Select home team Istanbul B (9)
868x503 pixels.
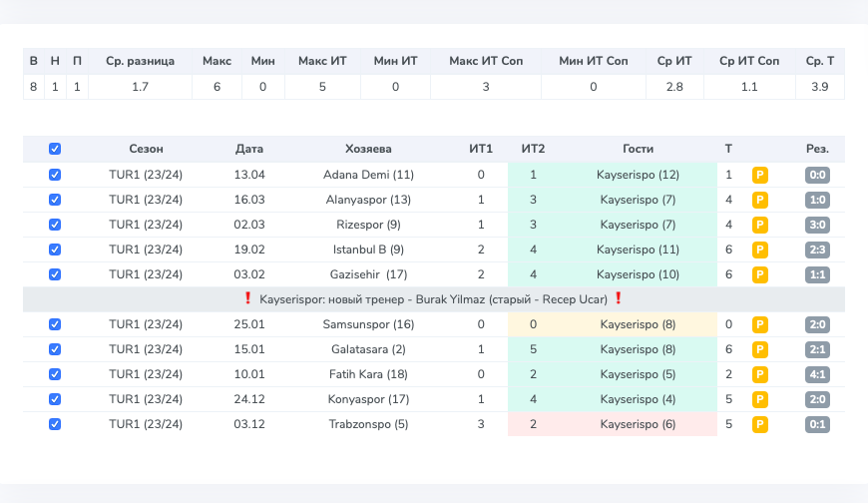tap(369, 250)
